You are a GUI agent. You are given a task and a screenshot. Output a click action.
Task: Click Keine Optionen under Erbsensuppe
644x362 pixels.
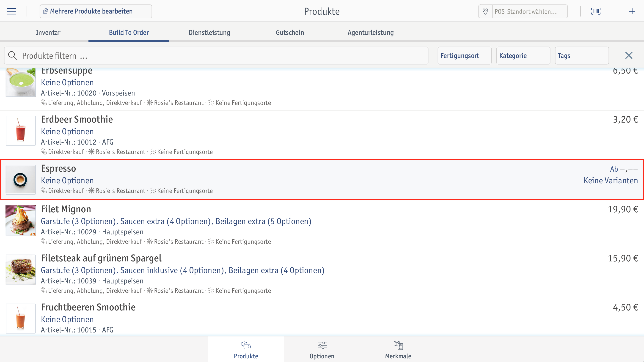point(67,82)
